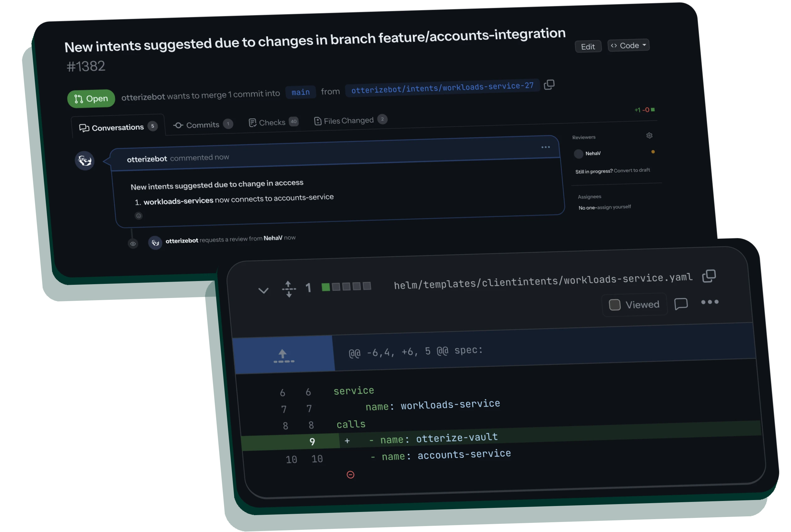Open the comment's three-dot options menu

click(x=545, y=147)
